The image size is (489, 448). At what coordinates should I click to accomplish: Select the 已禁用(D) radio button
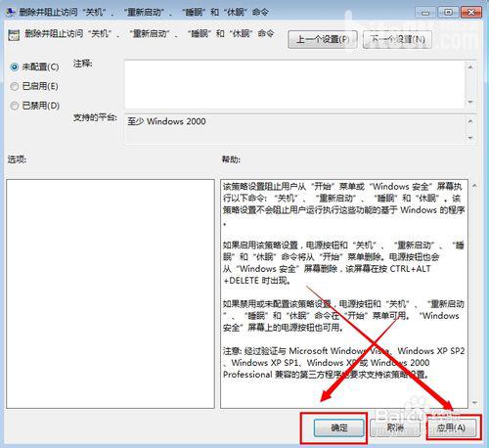click(x=15, y=106)
